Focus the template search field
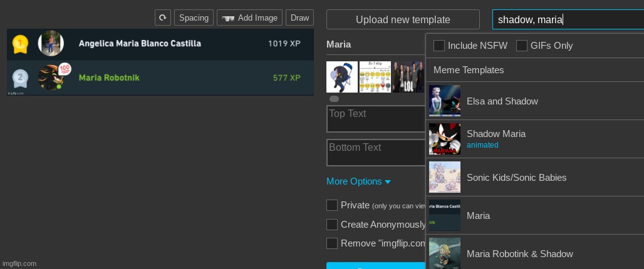 coord(568,19)
